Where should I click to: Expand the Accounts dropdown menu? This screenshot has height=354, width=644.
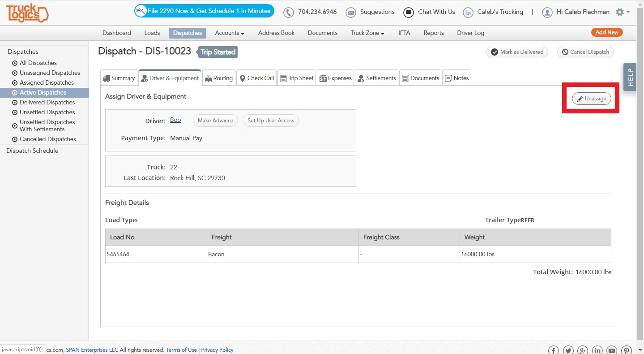[230, 33]
